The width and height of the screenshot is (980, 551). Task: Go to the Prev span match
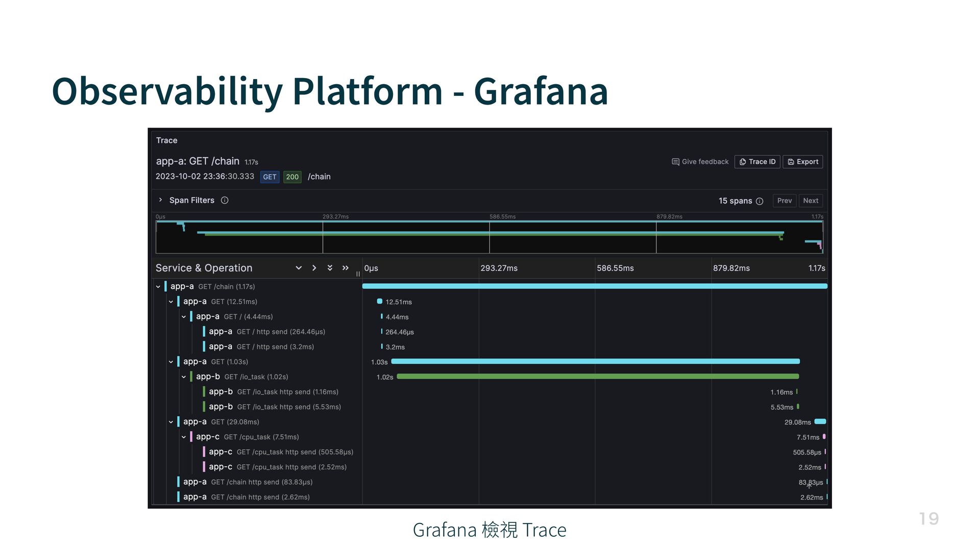784,201
